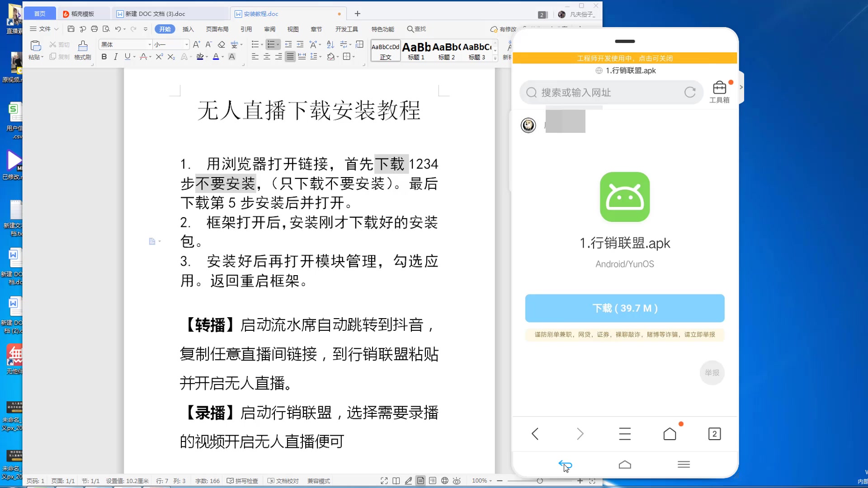Decrease font size with the A- icon
The width and height of the screenshot is (868, 488).
coord(208,44)
